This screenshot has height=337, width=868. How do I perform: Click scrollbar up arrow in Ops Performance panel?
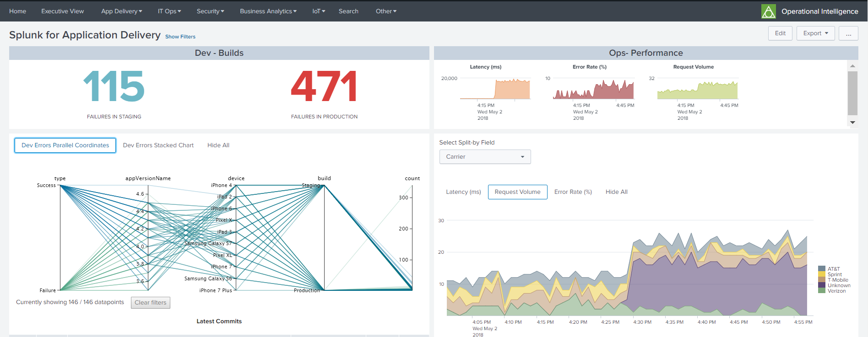coord(852,66)
